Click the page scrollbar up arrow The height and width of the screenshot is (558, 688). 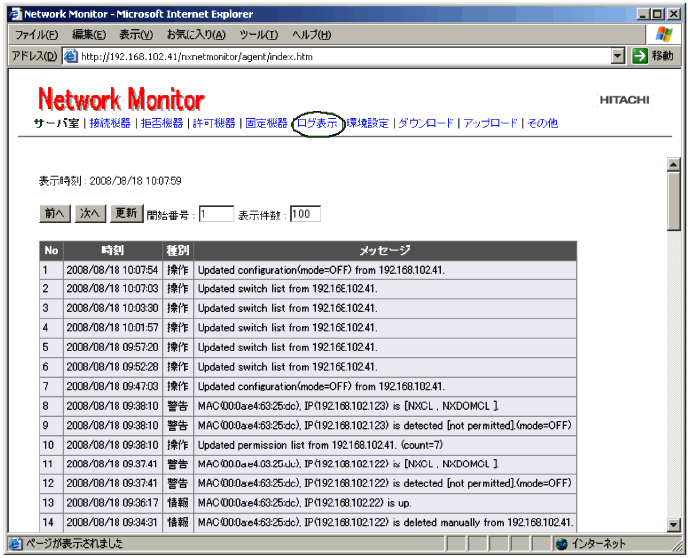click(674, 165)
